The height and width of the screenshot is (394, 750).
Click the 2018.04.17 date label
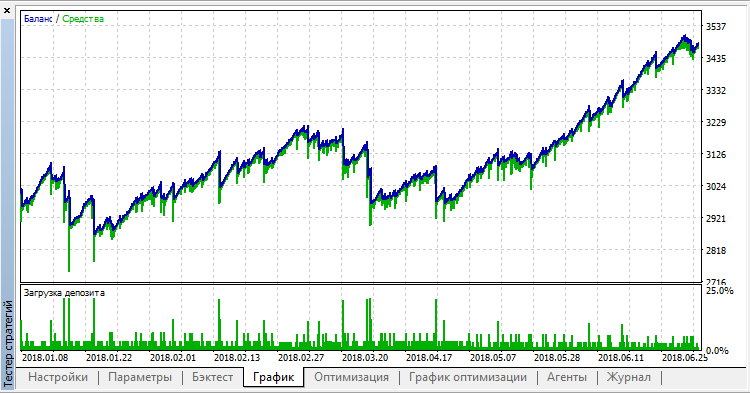click(x=429, y=358)
